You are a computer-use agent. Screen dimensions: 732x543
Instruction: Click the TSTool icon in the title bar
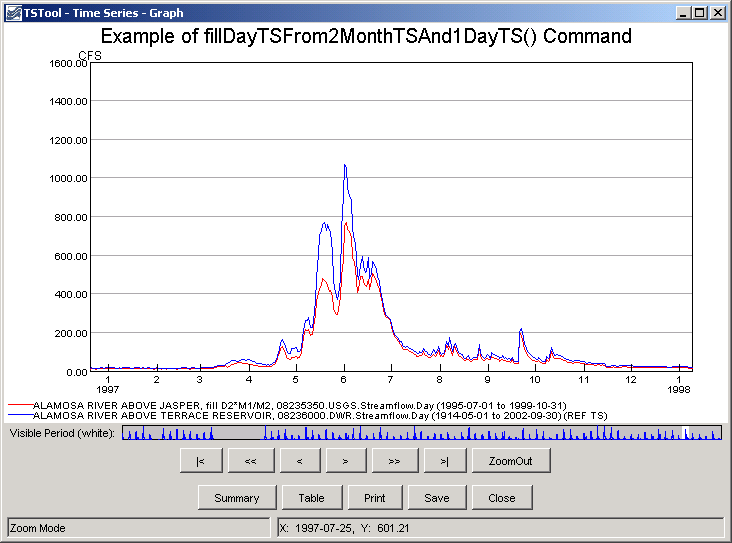click(x=14, y=13)
